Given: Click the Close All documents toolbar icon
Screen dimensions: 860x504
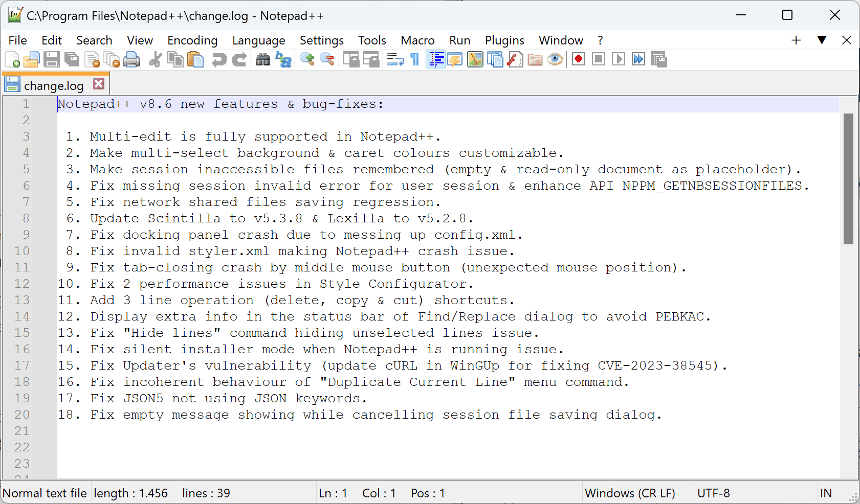Looking at the screenshot, I should [112, 60].
